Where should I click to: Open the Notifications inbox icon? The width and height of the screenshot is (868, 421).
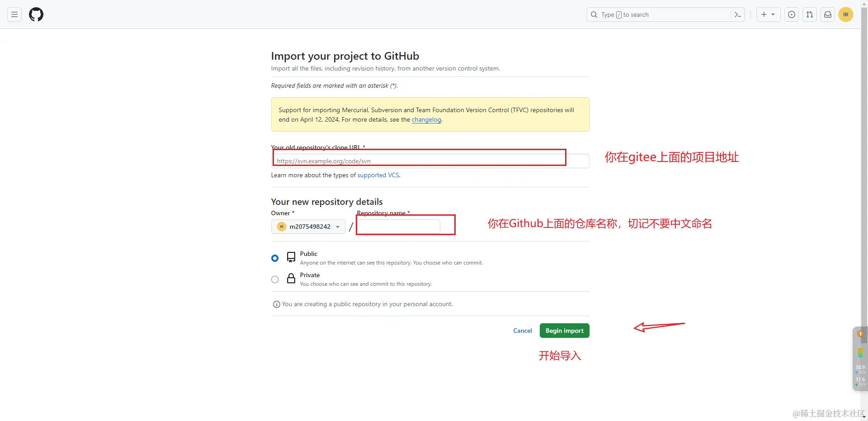828,14
